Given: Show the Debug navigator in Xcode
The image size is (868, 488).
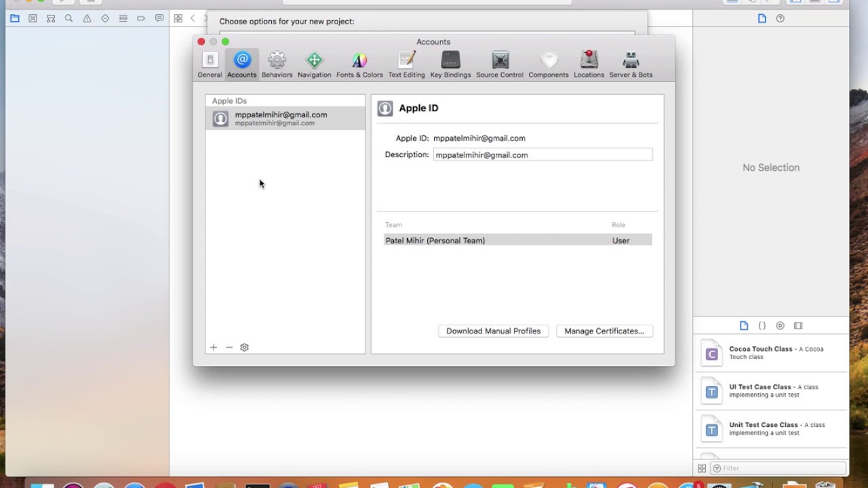Looking at the screenshot, I should 123,18.
